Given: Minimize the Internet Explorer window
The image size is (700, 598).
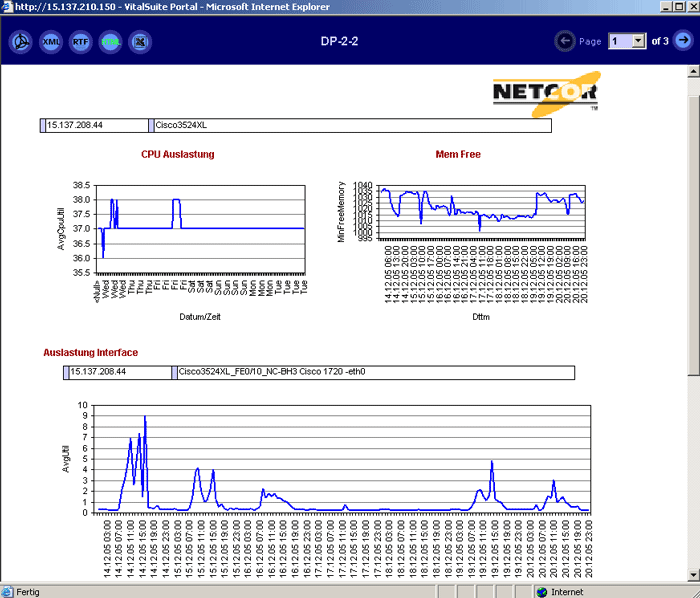Looking at the screenshot, I should tap(666, 6).
